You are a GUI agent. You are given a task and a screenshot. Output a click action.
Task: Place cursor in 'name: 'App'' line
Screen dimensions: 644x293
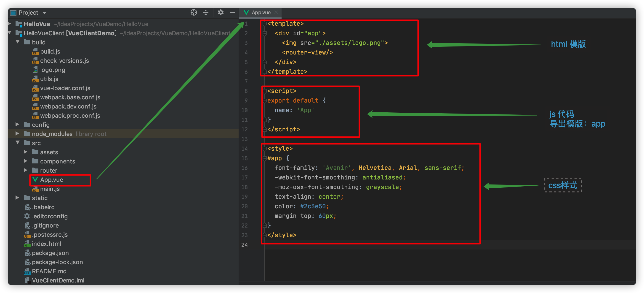pos(294,110)
